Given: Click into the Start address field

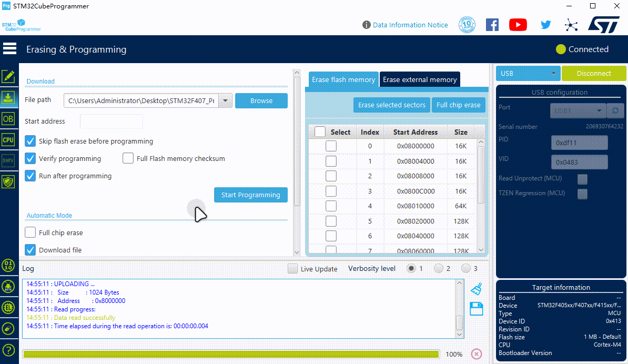Looking at the screenshot, I should point(112,122).
